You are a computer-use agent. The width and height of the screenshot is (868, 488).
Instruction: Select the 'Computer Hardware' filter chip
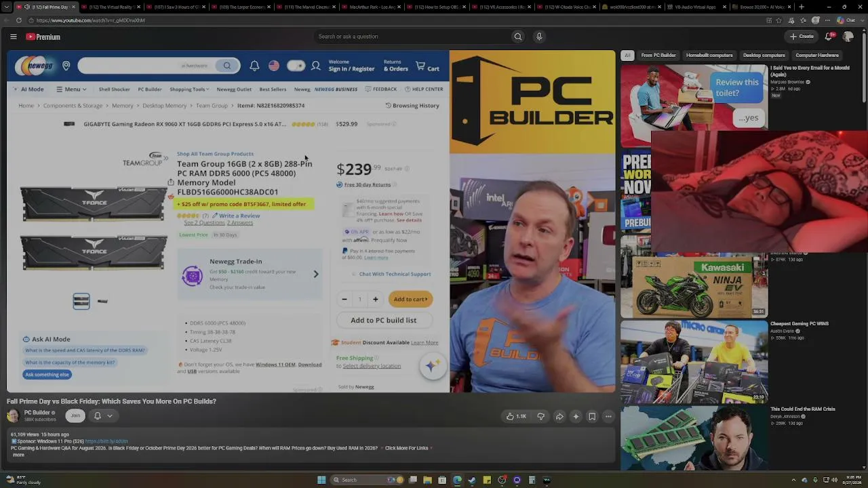click(x=817, y=56)
